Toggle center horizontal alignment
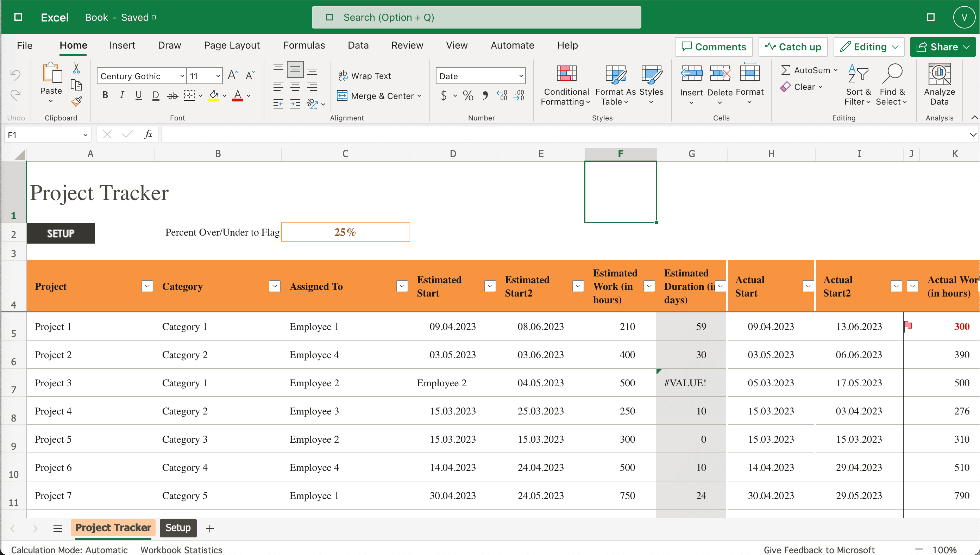The width and height of the screenshot is (980, 555). point(295,87)
